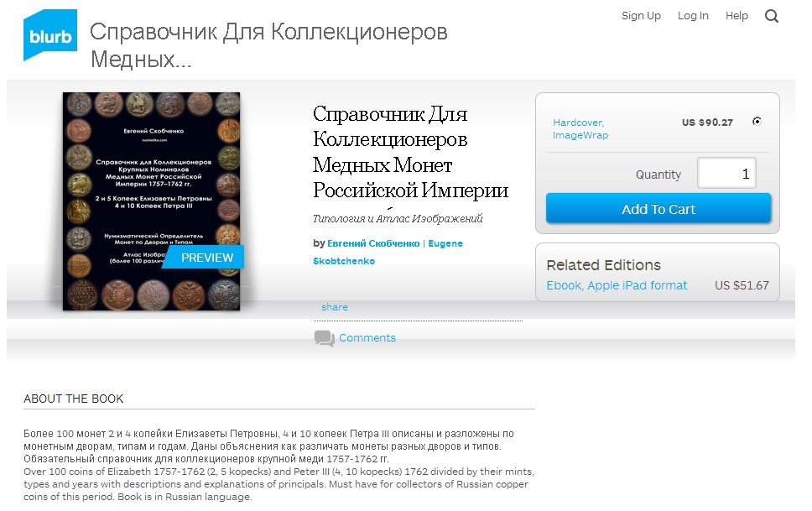Click the ABOUT THE BOOK heading

(x=74, y=399)
